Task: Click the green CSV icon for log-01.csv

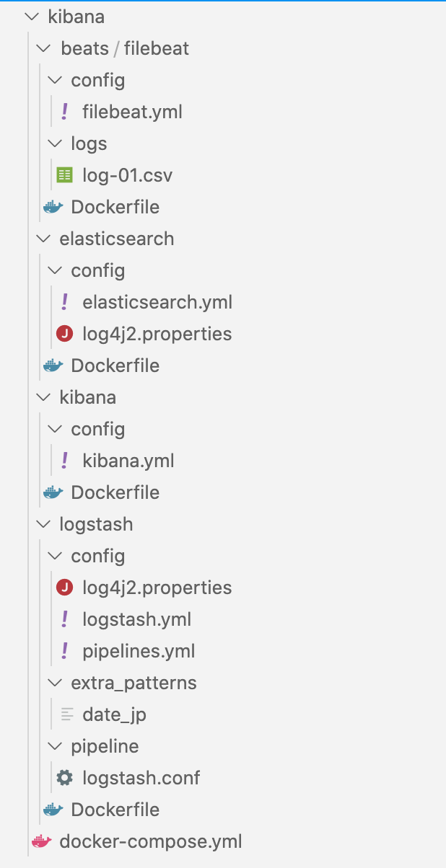Action: (65, 174)
